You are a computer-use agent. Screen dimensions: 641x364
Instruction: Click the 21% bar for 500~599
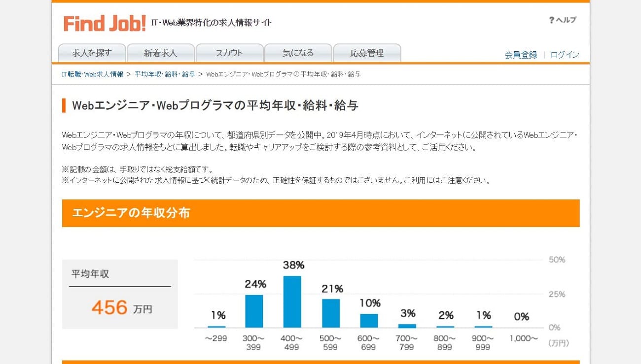click(x=331, y=313)
